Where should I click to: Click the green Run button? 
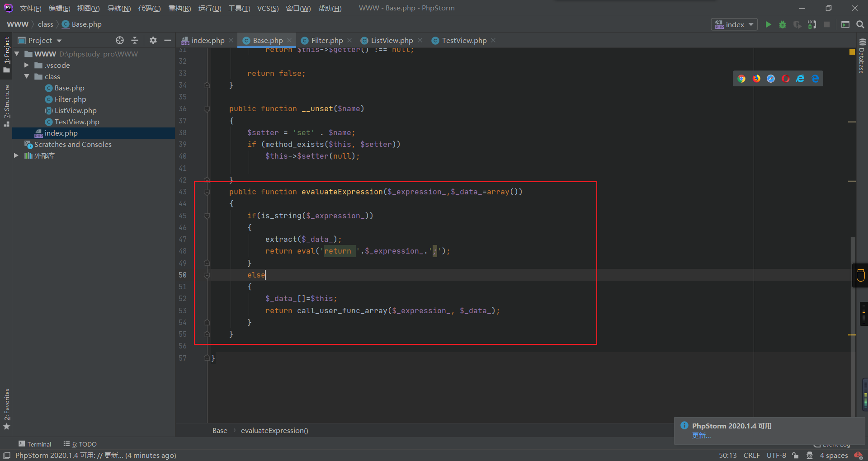click(x=768, y=24)
